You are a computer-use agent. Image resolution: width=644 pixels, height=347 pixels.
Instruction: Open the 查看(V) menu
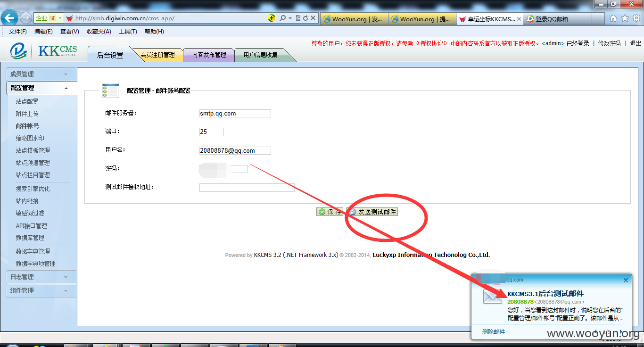70,32
